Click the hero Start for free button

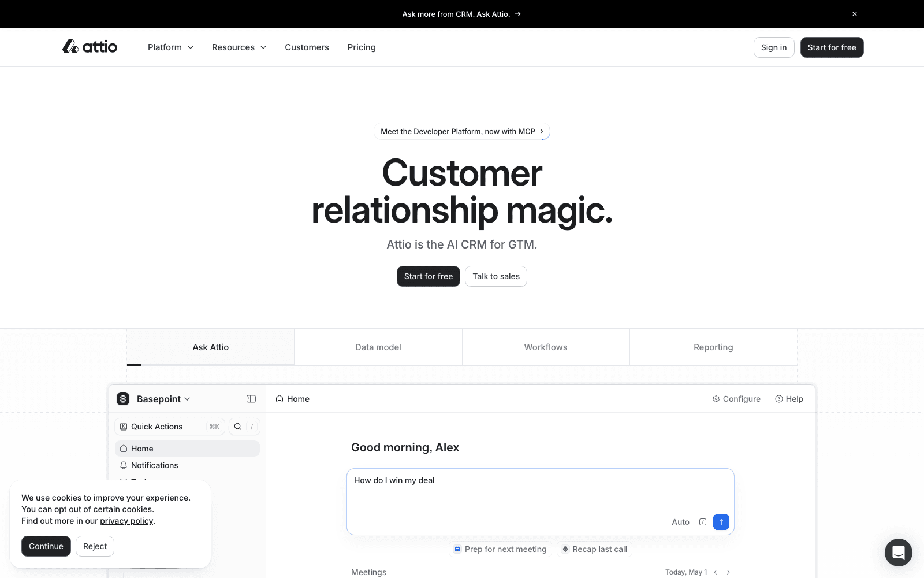[429, 276]
